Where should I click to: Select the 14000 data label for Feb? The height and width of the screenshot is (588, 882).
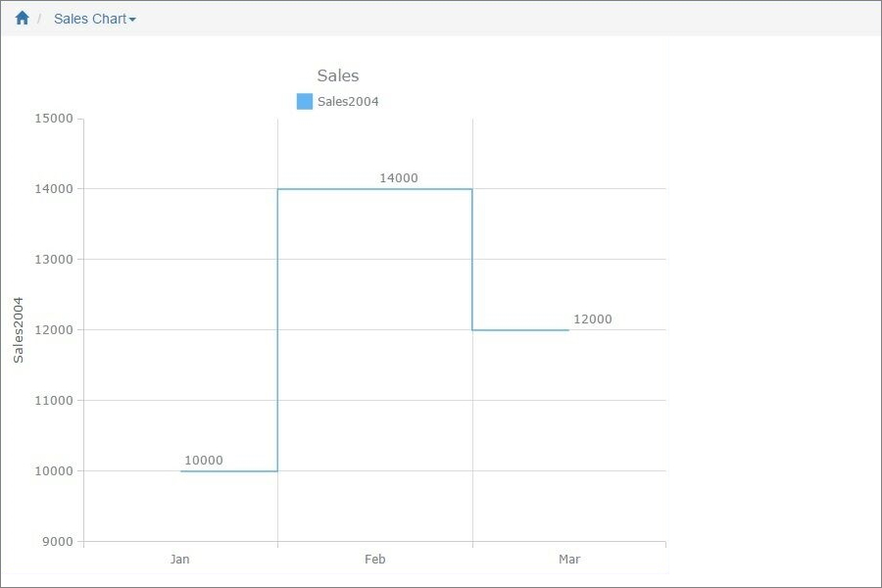coord(399,177)
